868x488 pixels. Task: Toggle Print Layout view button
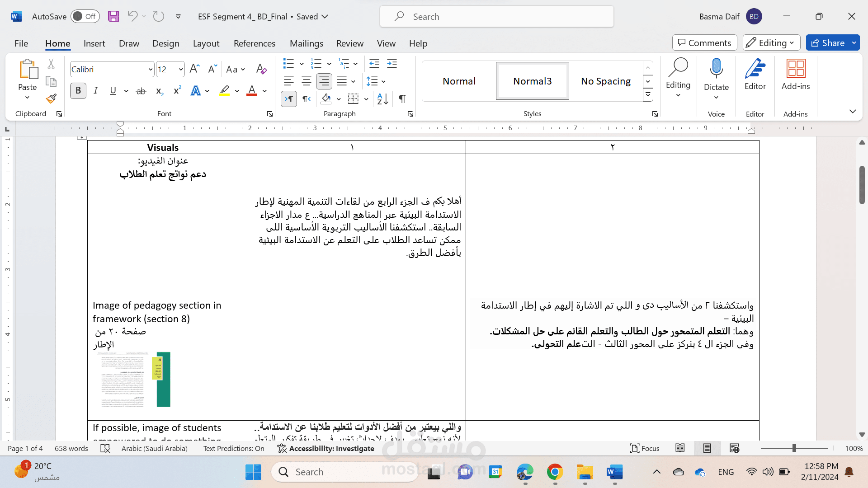pyautogui.click(x=707, y=448)
